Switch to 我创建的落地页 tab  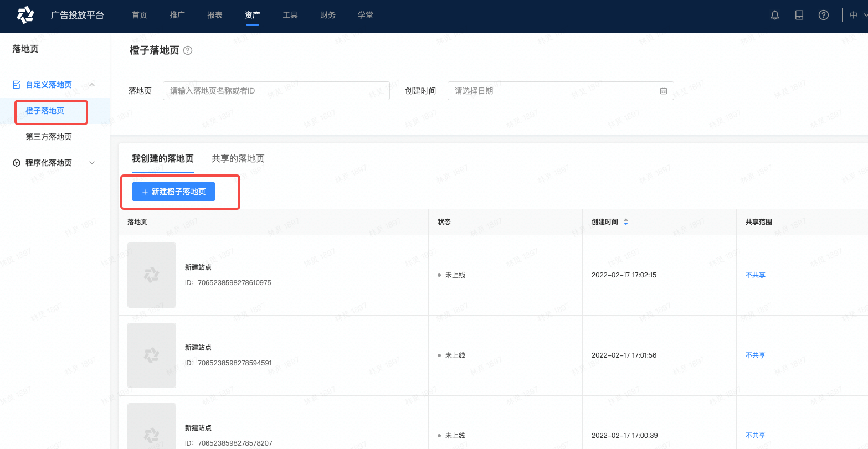pos(163,159)
